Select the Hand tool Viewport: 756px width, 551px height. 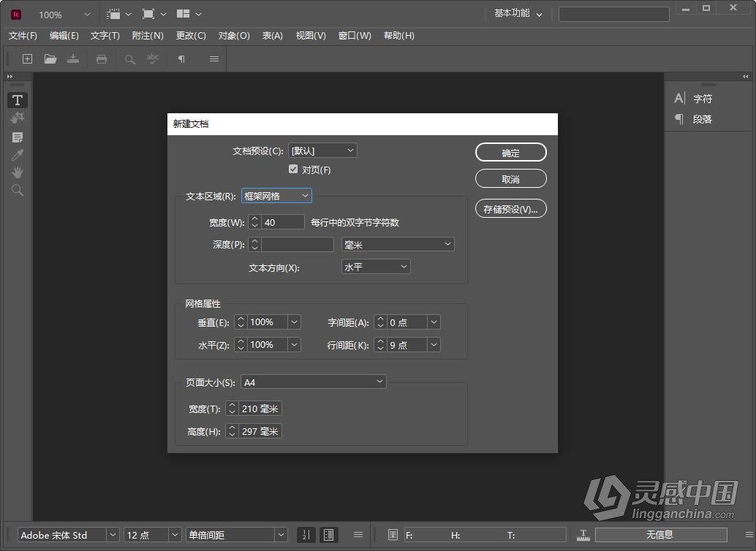click(x=18, y=172)
